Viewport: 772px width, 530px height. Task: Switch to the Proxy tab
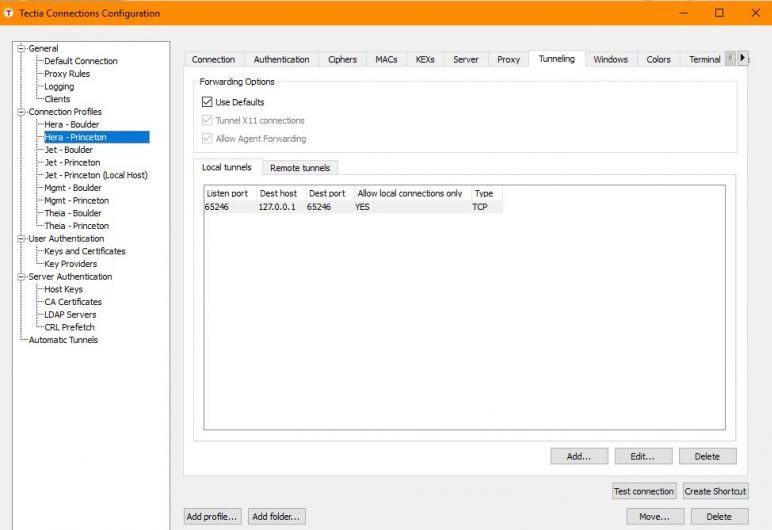pyautogui.click(x=509, y=59)
